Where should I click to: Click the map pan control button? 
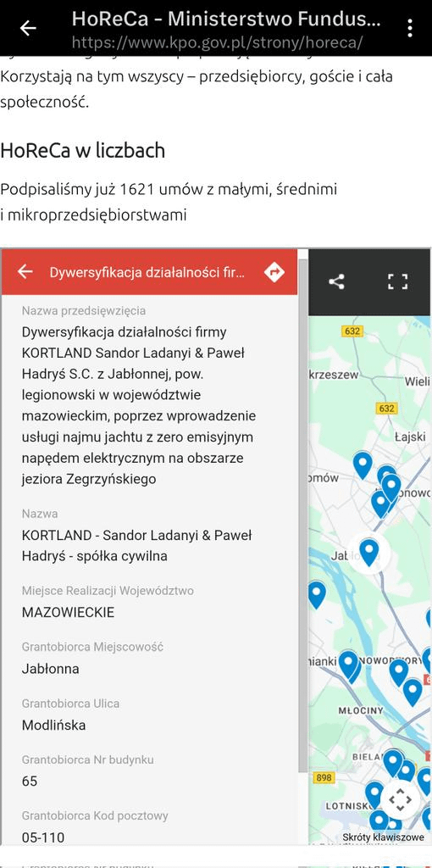pyautogui.click(x=400, y=798)
